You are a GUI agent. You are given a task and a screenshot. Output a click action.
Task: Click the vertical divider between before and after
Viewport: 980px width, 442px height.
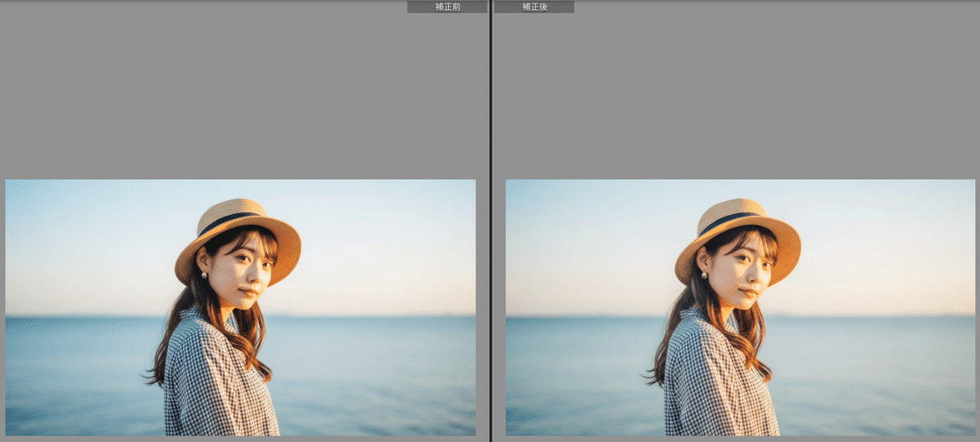[490, 221]
